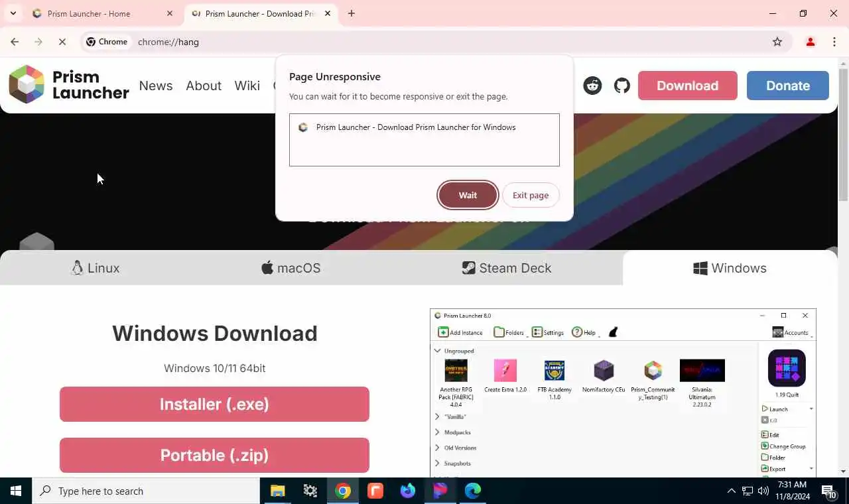Click the Prism Launcher screenshot image
Image resolution: width=849 pixels, height=504 pixels.
[623, 393]
